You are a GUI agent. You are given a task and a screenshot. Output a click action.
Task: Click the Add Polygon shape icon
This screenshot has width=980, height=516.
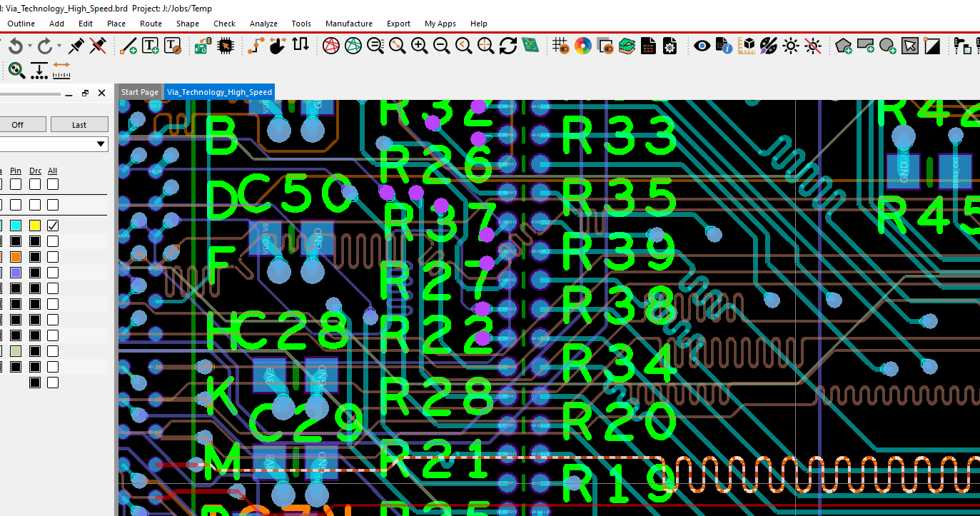[x=844, y=46]
